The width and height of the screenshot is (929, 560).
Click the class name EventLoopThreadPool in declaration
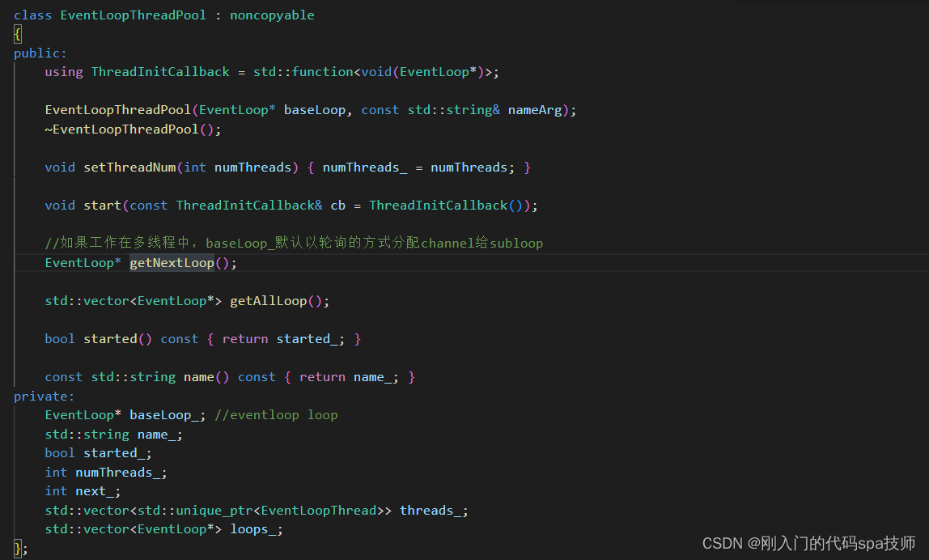click(x=134, y=15)
